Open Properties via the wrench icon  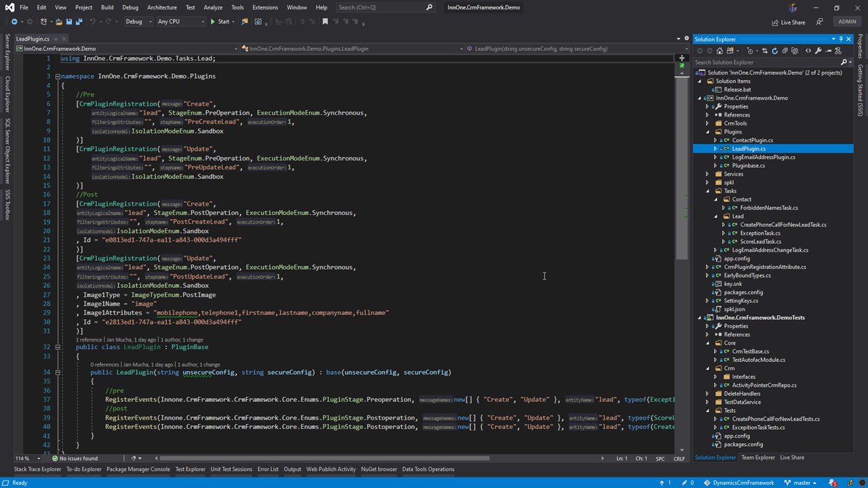tap(818, 51)
